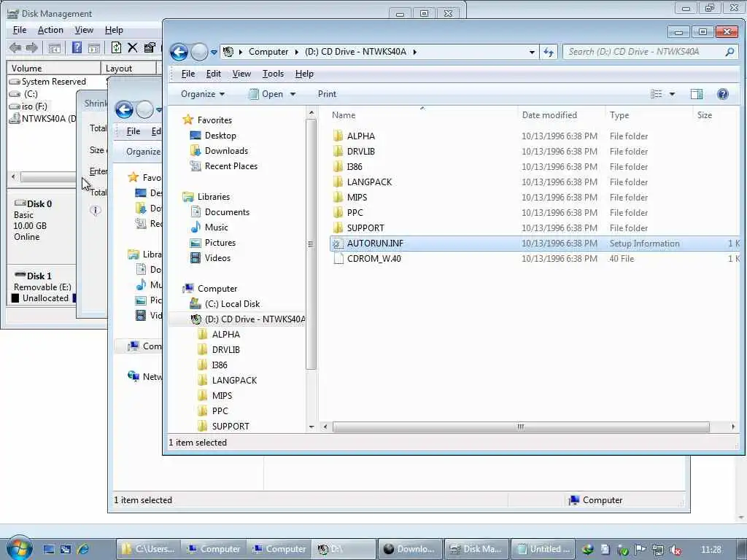Open the View menu in the CD Drive window
Viewport: 747px width, 560px height.
pos(241,74)
